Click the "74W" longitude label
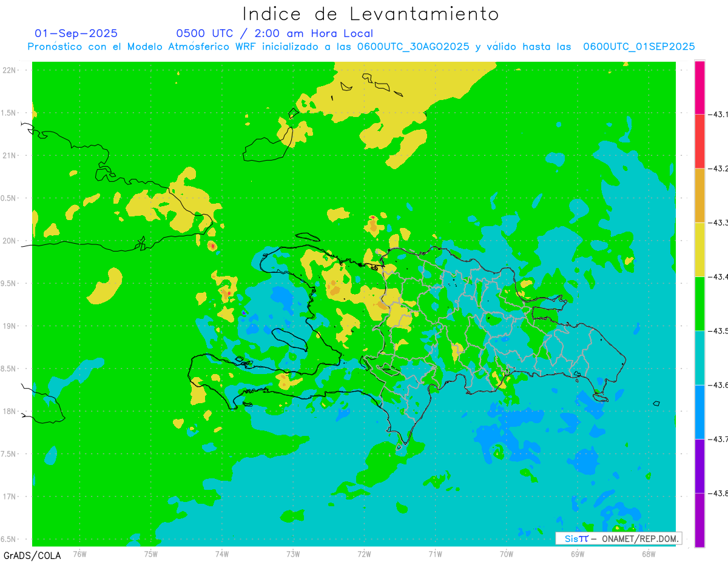 (x=221, y=554)
